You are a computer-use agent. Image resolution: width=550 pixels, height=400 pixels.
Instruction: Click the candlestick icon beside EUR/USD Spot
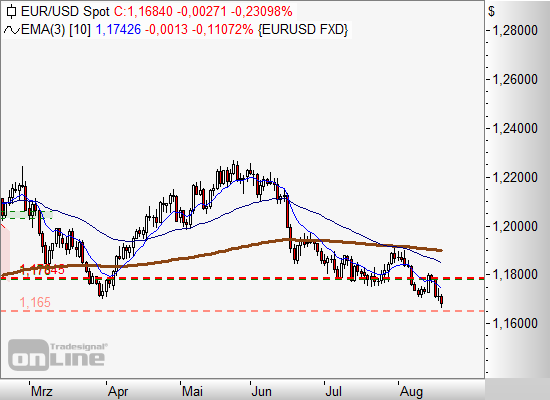click(x=12, y=12)
